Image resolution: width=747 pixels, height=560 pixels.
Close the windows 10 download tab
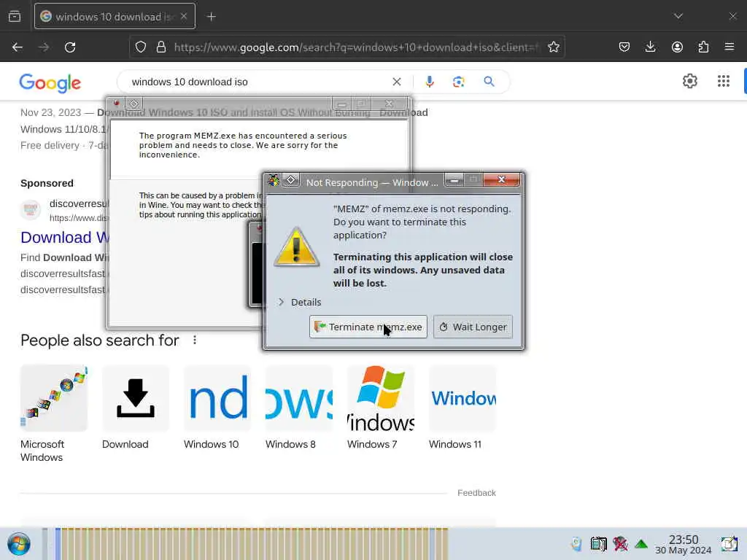tap(184, 16)
